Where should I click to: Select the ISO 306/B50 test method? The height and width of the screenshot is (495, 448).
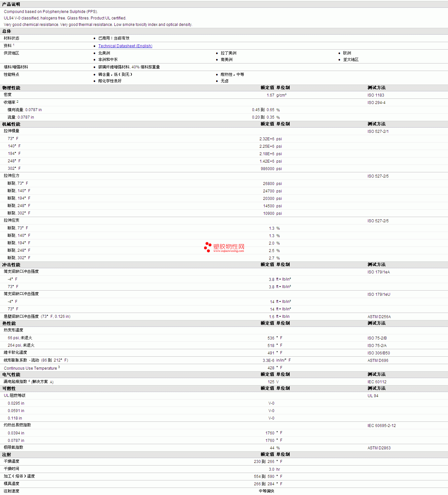379,353
